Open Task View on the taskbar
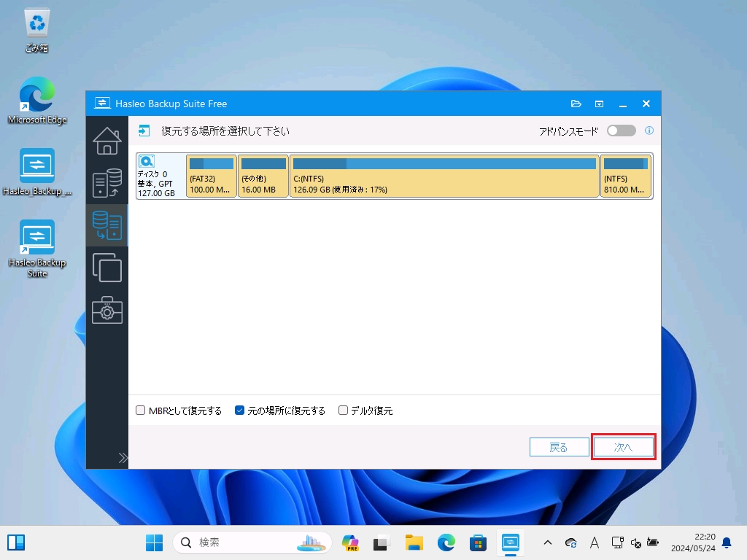This screenshot has width=747, height=560. 381,542
